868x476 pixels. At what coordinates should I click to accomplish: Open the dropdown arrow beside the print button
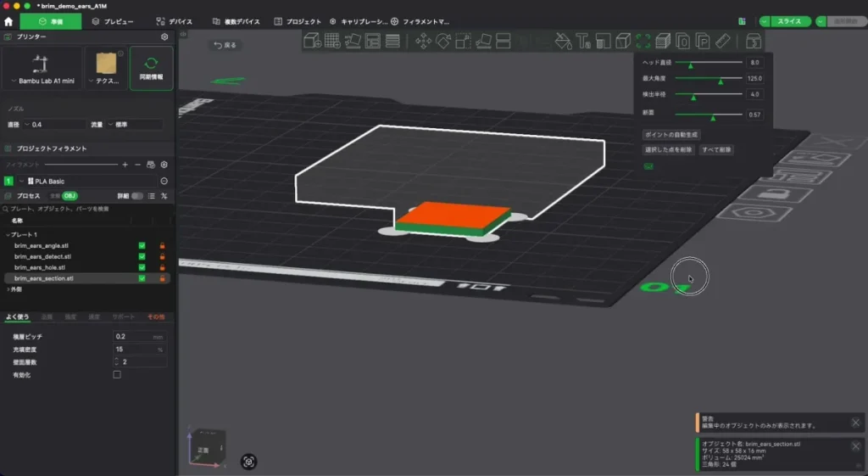pyautogui.click(x=821, y=21)
